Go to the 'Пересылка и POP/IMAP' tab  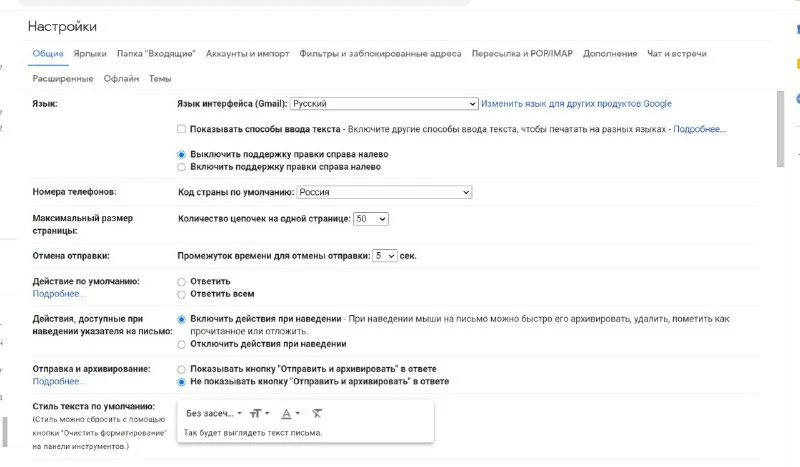point(522,53)
